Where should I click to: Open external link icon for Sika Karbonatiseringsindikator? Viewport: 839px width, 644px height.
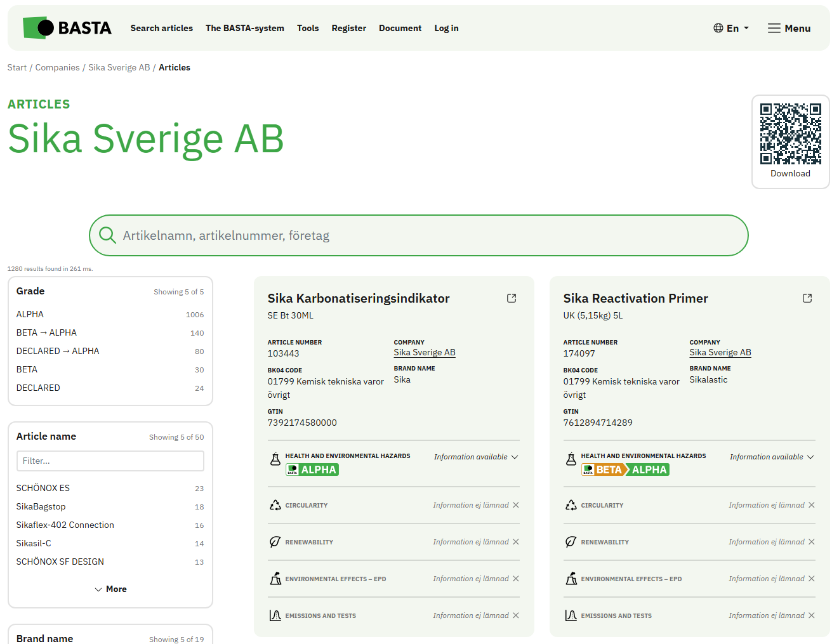tap(512, 298)
